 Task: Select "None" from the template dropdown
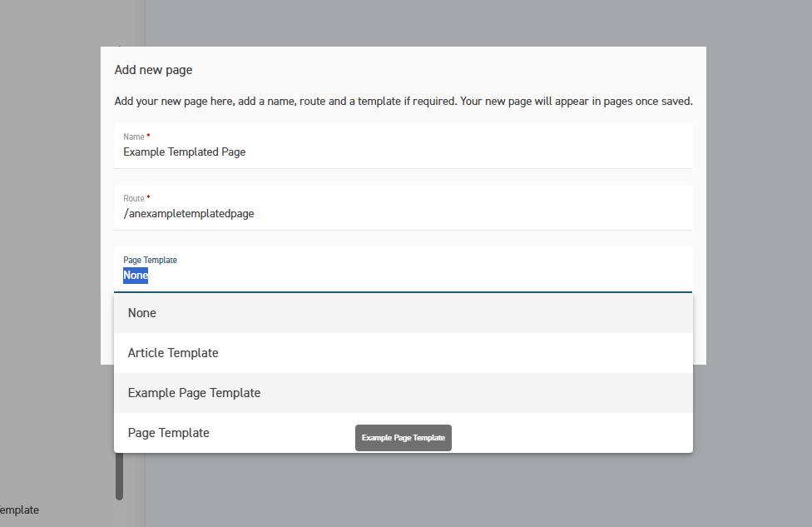click(141, 312)
